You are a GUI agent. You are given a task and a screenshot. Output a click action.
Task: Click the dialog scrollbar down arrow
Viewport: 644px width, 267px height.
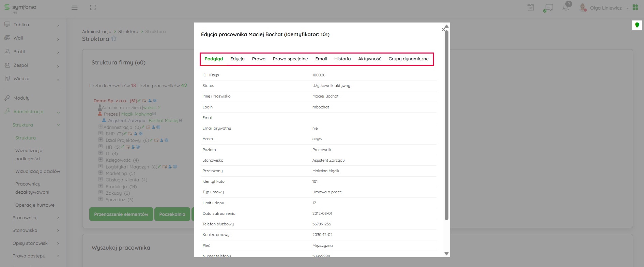point(446,254)
